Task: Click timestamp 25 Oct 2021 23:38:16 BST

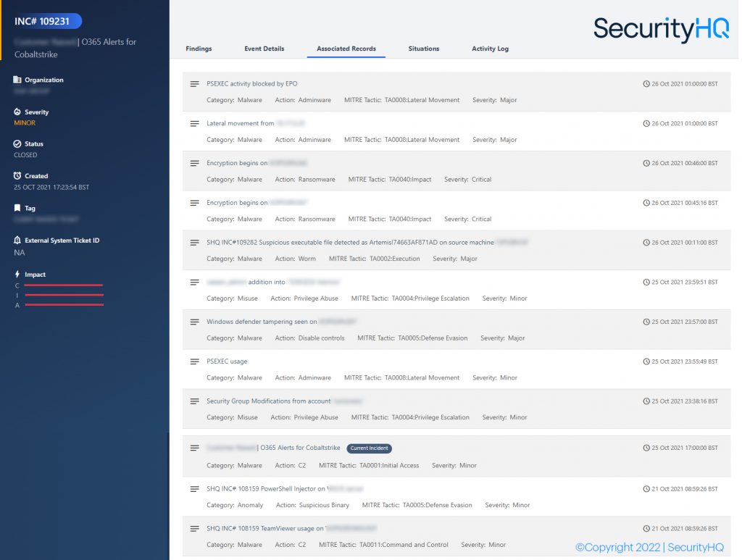Action: coord(685,401)
